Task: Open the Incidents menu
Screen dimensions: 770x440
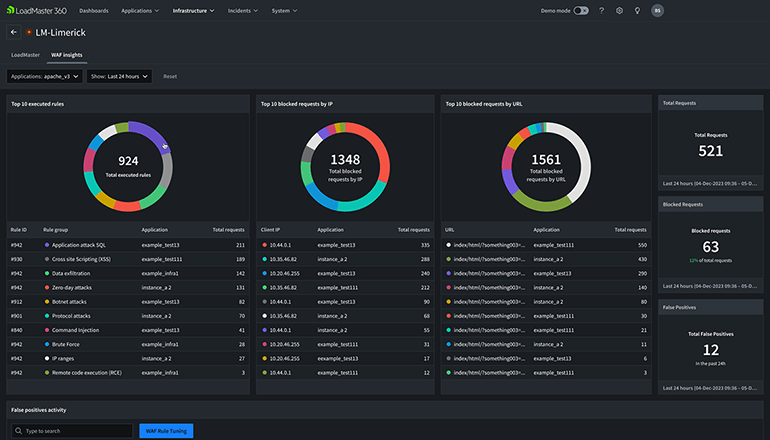Action: (x=240, y=10)
